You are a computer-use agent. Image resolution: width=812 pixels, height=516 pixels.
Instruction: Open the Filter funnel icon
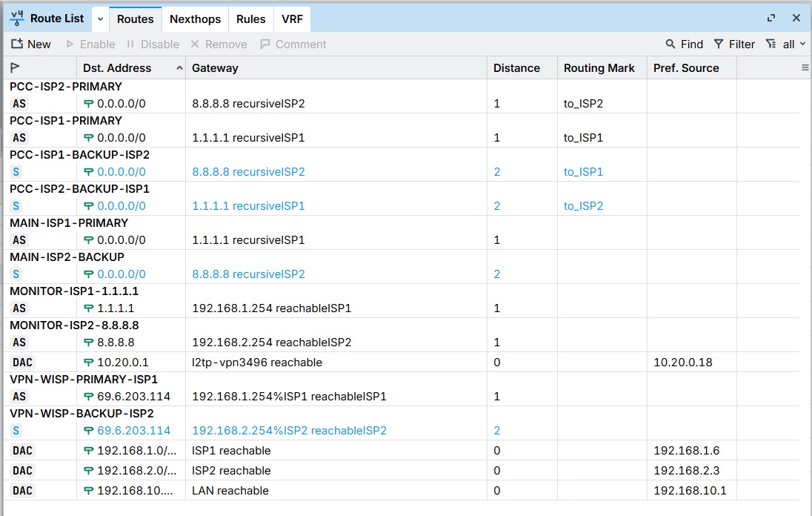tap(718, 44)
